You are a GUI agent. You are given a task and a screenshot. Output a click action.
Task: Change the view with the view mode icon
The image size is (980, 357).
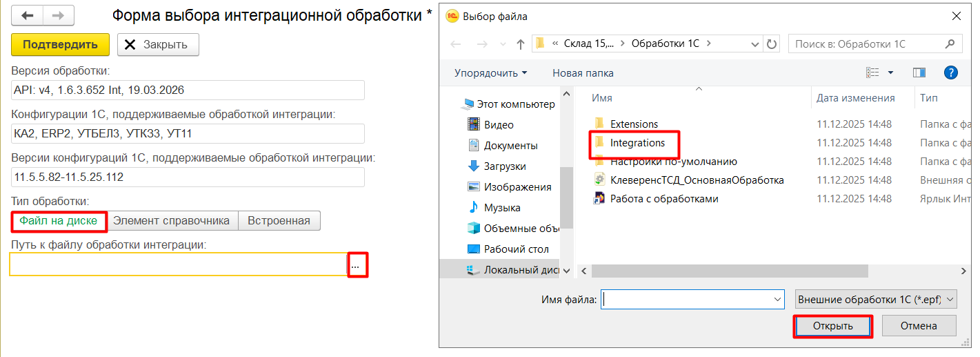(872, 73)
